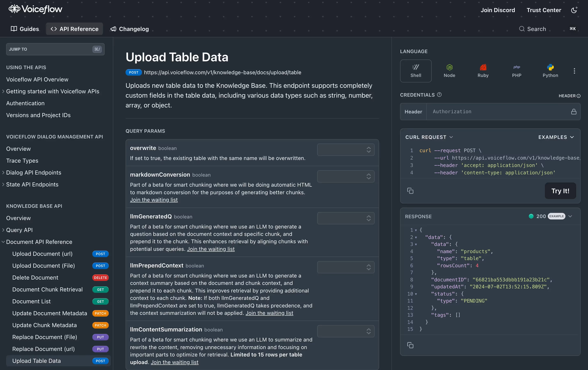Click the Credentials help question icon
Image resolution: width=588 pixels, height=370 pixels.
[439, 95]
